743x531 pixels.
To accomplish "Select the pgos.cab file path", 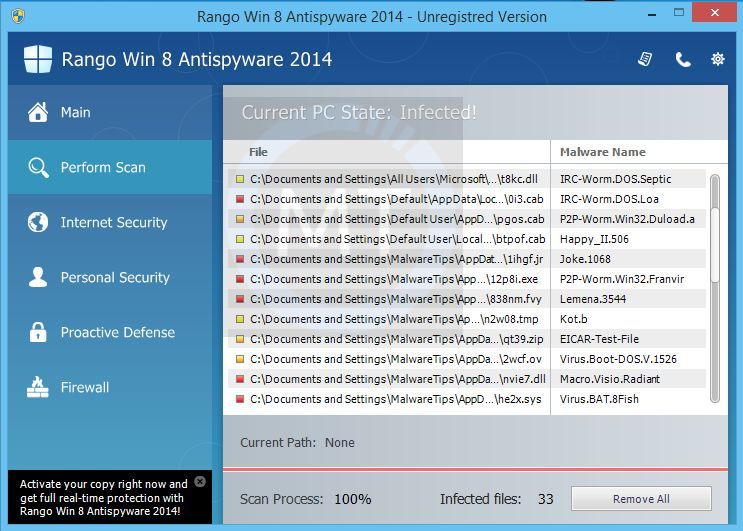I will (x=397, y=219).
